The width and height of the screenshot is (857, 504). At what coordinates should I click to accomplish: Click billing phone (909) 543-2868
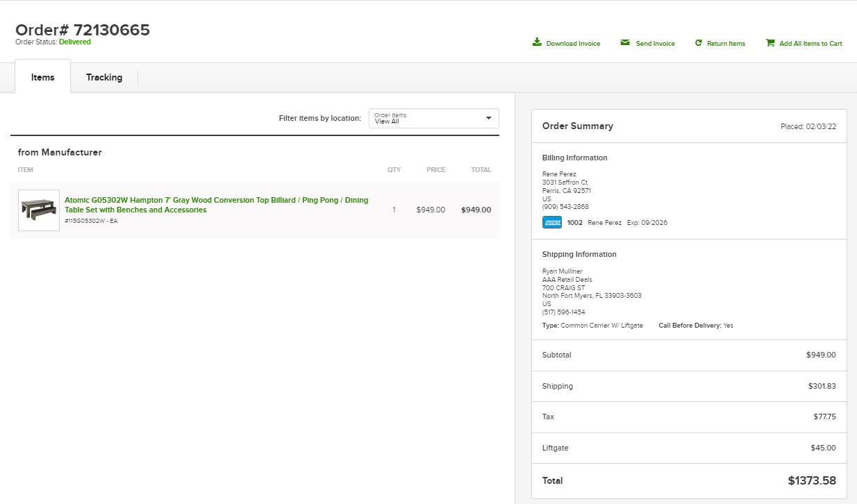(565, 207)
